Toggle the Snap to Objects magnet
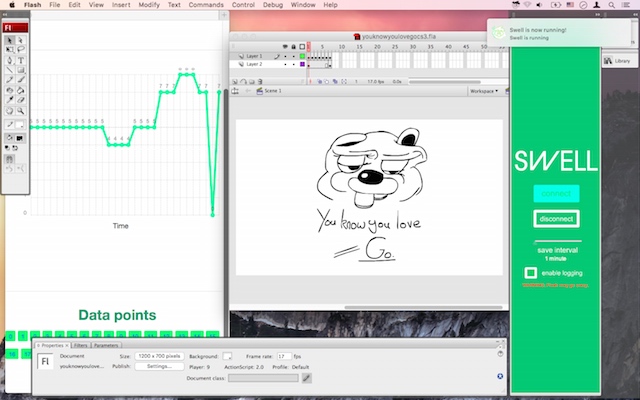This screenshot has height=400, width=640. (10, 159)
